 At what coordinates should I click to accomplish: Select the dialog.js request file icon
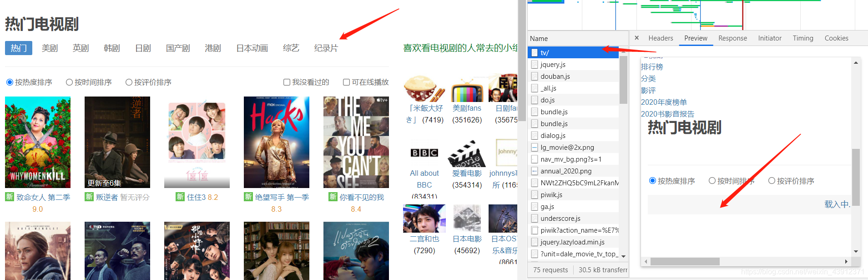[535, 136]
